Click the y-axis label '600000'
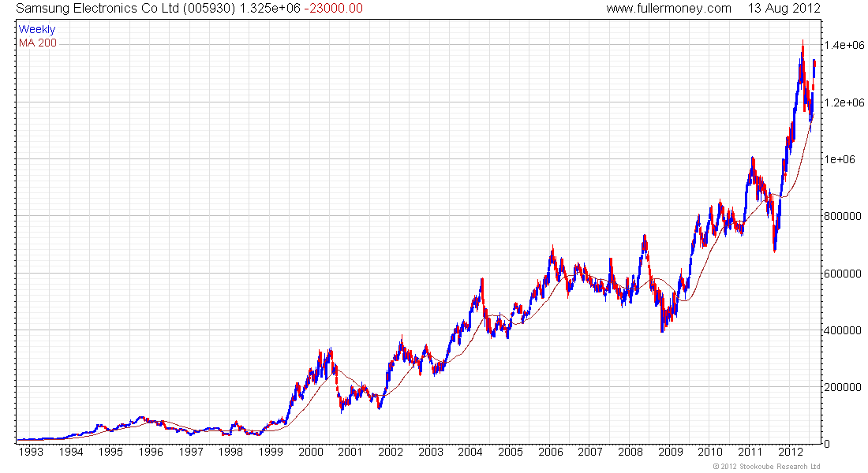Viewport: 868px width, 473px height. click(843, 274)
